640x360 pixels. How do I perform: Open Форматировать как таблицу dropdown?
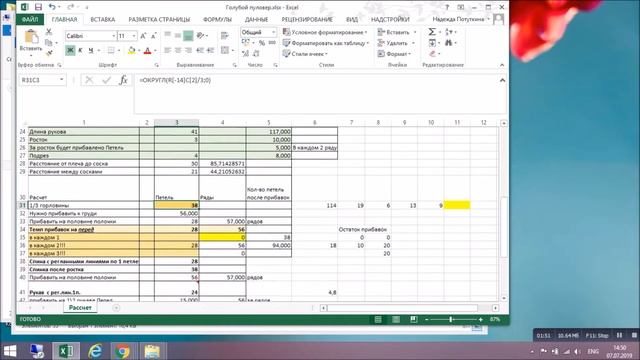click(x=326, y=43)
